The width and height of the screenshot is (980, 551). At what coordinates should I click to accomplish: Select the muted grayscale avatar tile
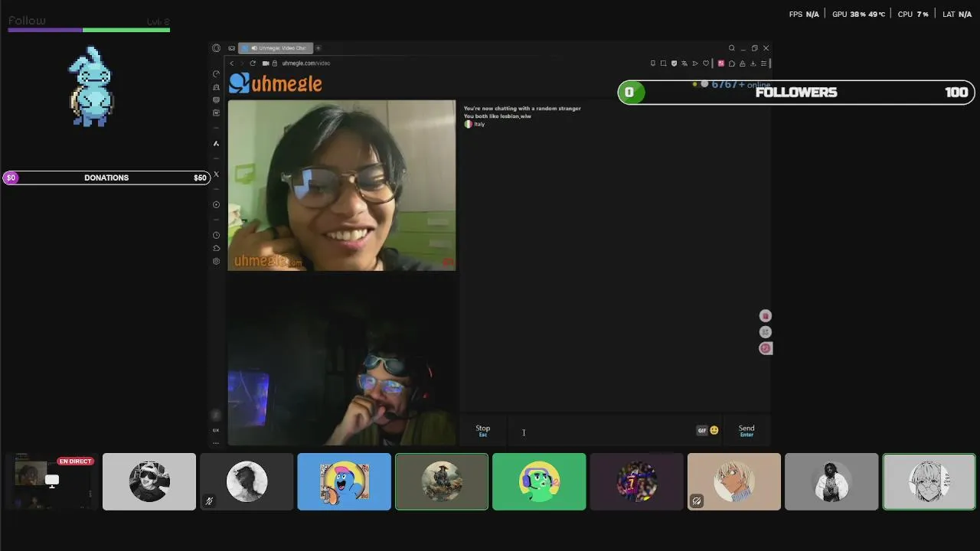(247, 481)
